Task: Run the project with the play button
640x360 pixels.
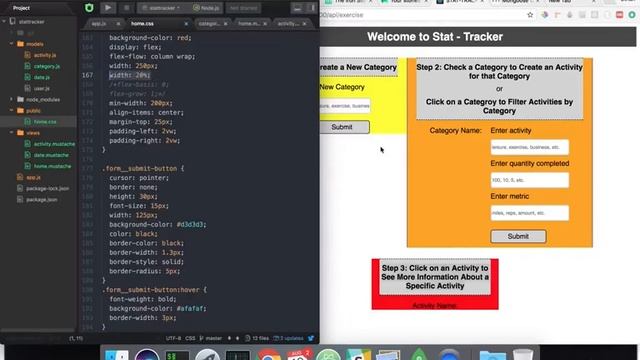Action: [108, 8]
